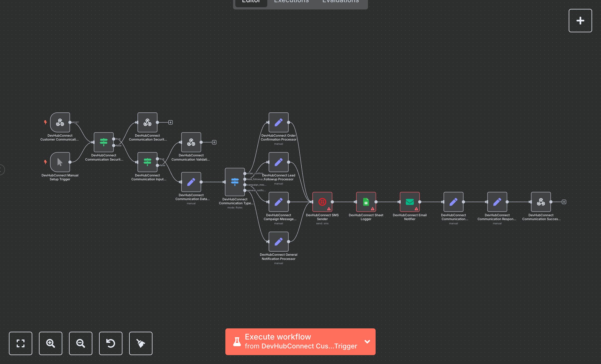The image size is (601, 364).
Task: Click the zoom out magnifier button
Action: click(x=81, y=343)
